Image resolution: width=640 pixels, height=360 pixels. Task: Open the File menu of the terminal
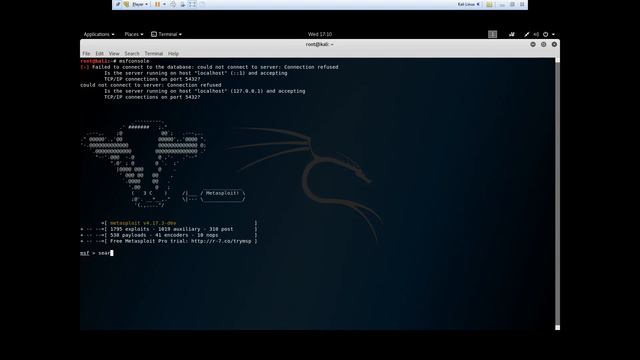pos(86,53)
